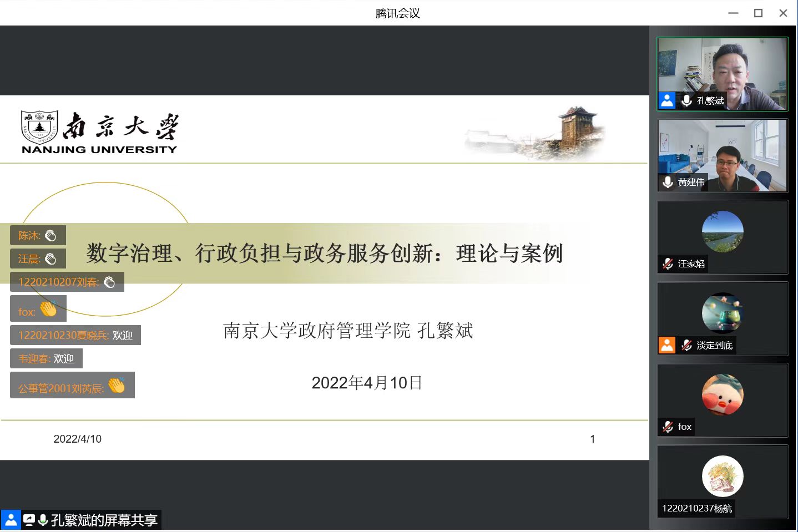This screenshot has width=798, height=532.
Task: Click the microphone icon in the bottom-left sharing label
Action: [43, 520]
